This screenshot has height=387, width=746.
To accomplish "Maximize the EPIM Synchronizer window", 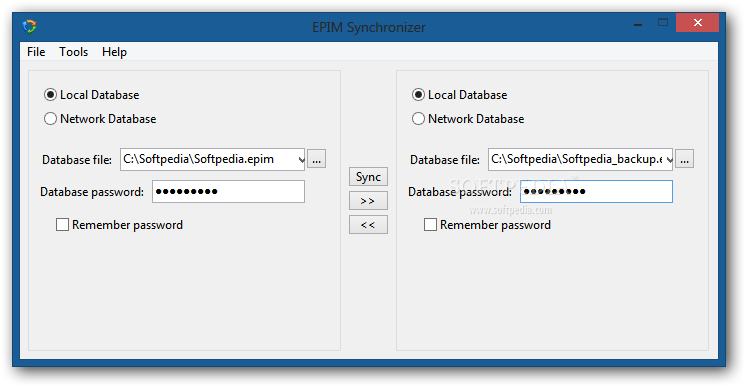I will pyautogui.click(x=663, y=23).
